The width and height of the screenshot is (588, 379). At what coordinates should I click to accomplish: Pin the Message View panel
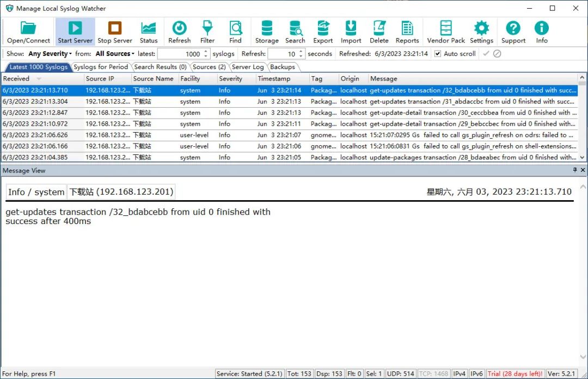point(575,170)
